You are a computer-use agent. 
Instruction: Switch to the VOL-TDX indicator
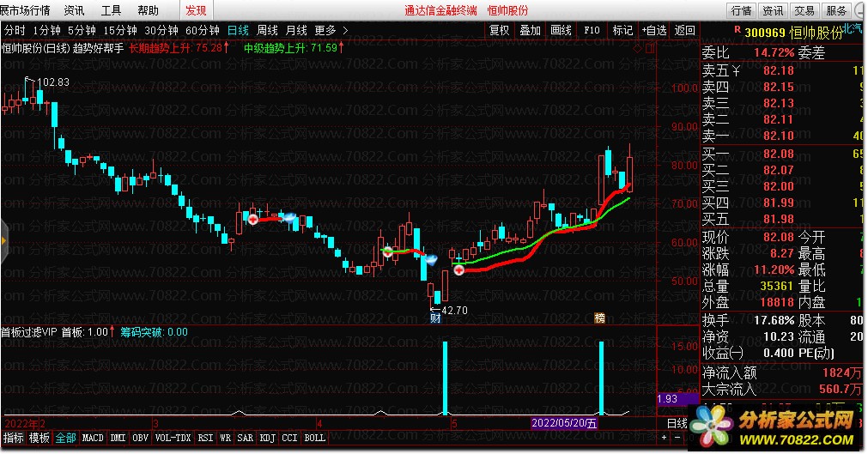(x=173, y=438)
